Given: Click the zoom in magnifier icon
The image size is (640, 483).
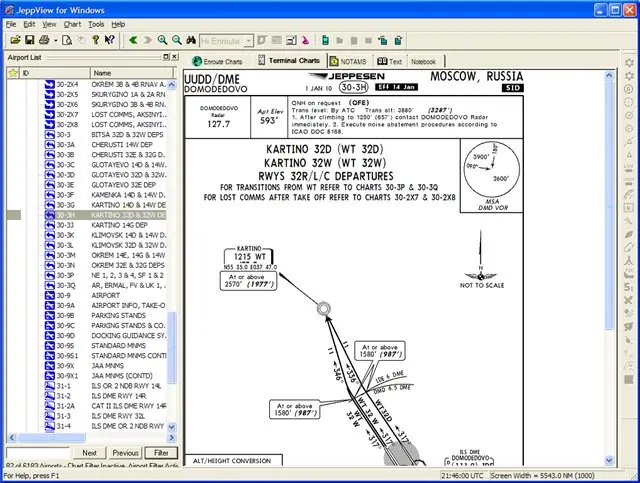Looking at the screenshot, I should [162, 40].
